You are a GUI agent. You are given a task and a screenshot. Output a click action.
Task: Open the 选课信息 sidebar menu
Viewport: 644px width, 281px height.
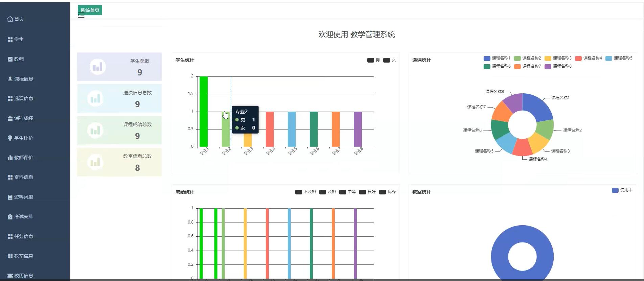coord(35,98)
